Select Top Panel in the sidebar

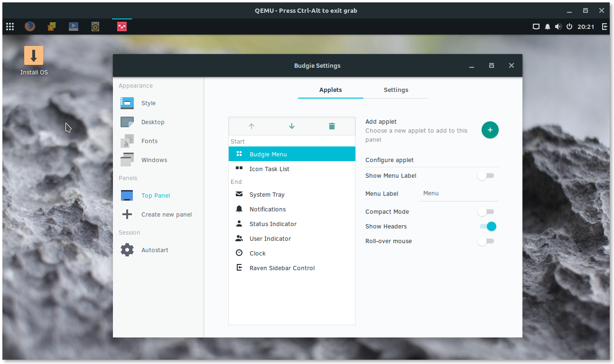point(158,195)
